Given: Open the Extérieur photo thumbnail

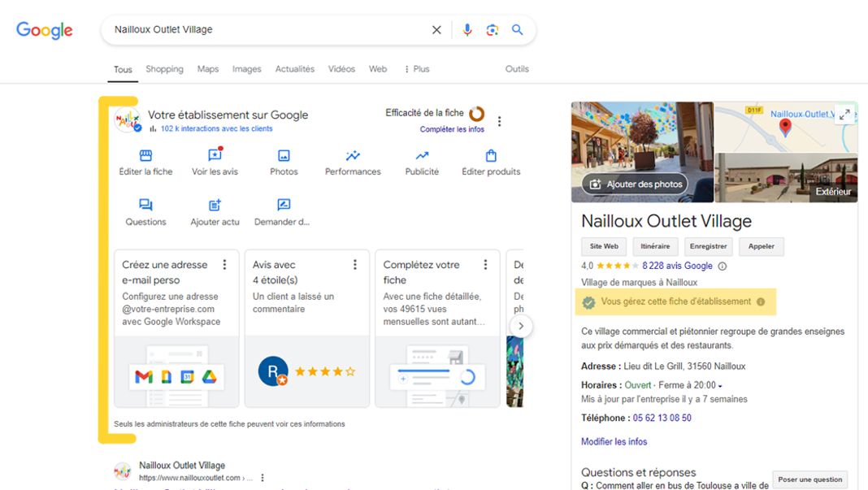Looking at the screenshot, I should (x=786, y=178).
